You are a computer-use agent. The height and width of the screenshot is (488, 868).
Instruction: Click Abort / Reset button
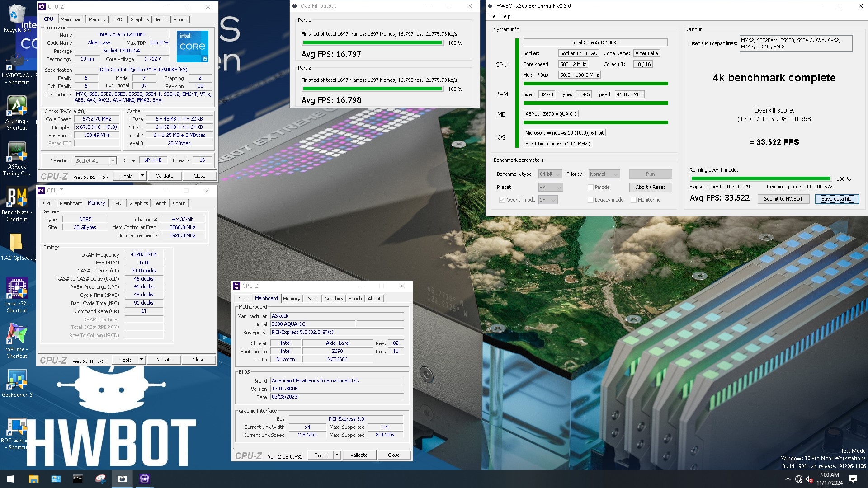[650, 187]
